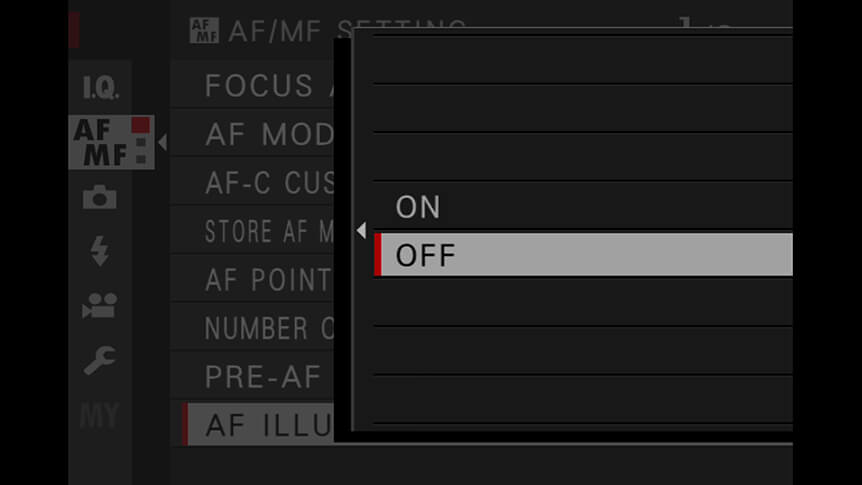Open the I.Q. image quality menu tab
The height and width of the screenshot is (485, 862).
pos(100,87)
